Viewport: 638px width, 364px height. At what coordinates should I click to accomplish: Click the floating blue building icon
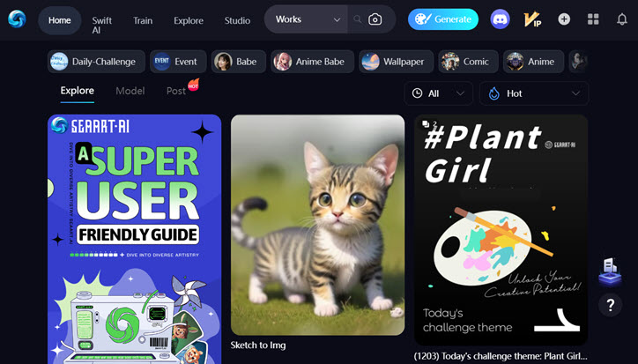tap(610, 271)
